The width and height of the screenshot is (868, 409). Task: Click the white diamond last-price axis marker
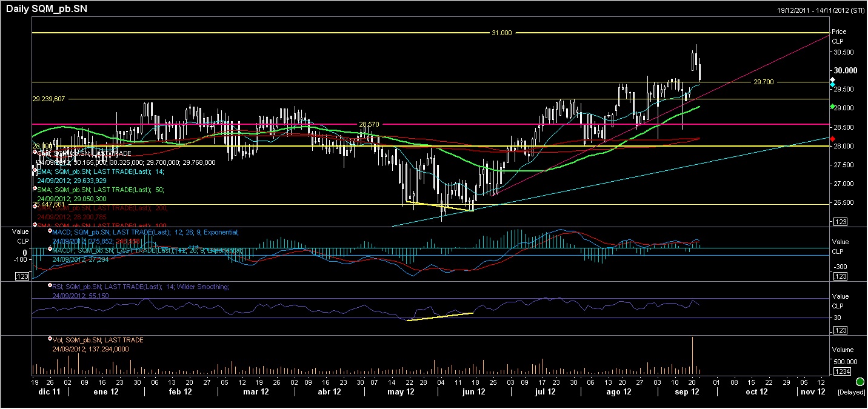tap(832, 79)
